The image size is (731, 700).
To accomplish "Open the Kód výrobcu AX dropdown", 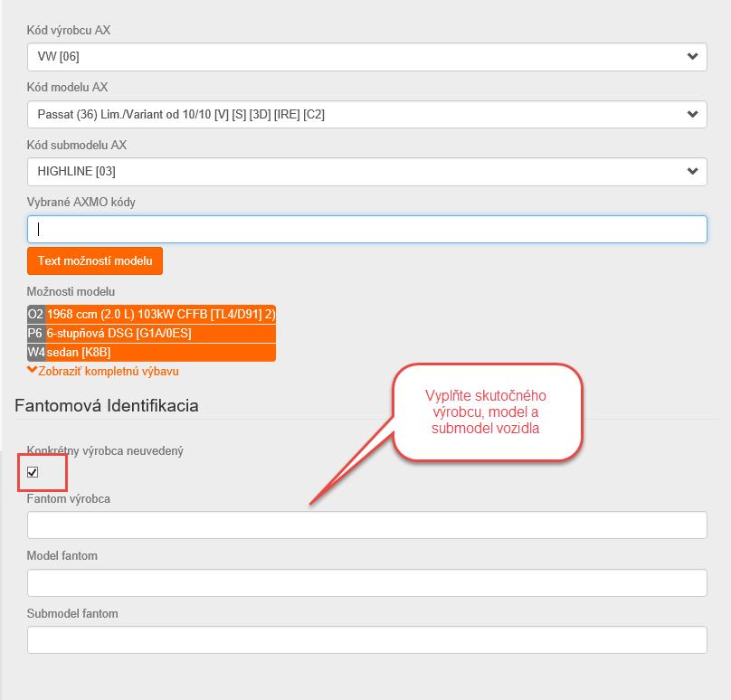I will click(367, 57).
